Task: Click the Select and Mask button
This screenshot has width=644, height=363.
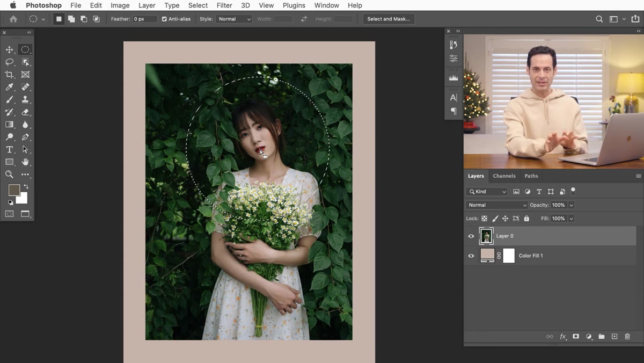Action: point(389,19)
